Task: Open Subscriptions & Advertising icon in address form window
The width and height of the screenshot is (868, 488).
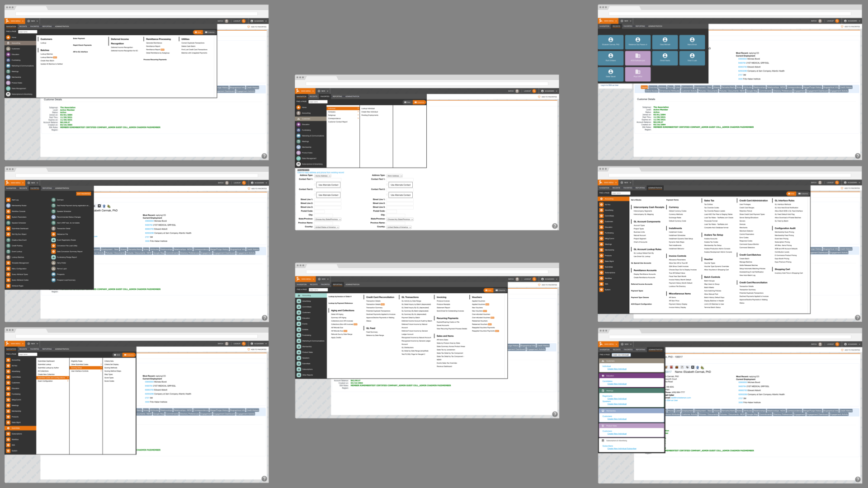Action: click(298, 164)
